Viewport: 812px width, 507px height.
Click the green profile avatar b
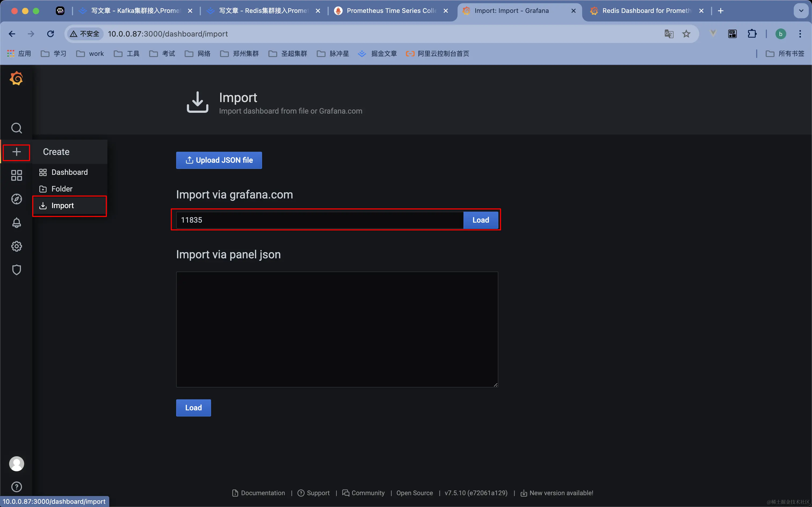[781, 34]
